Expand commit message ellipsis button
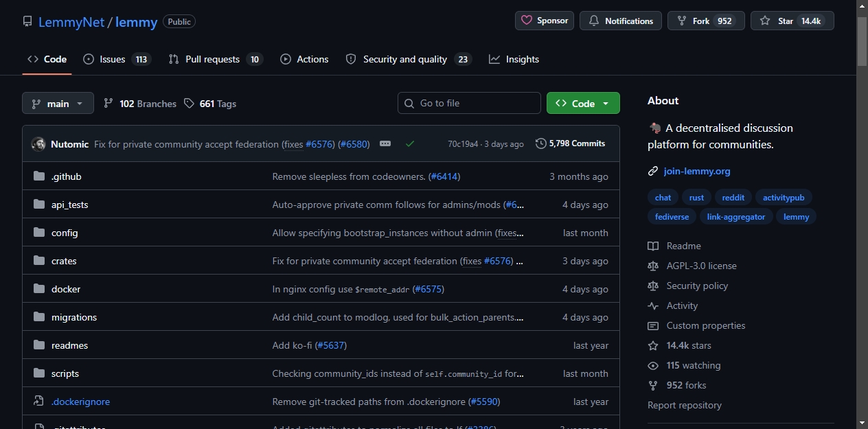The image size is (868, 429). 385,143
